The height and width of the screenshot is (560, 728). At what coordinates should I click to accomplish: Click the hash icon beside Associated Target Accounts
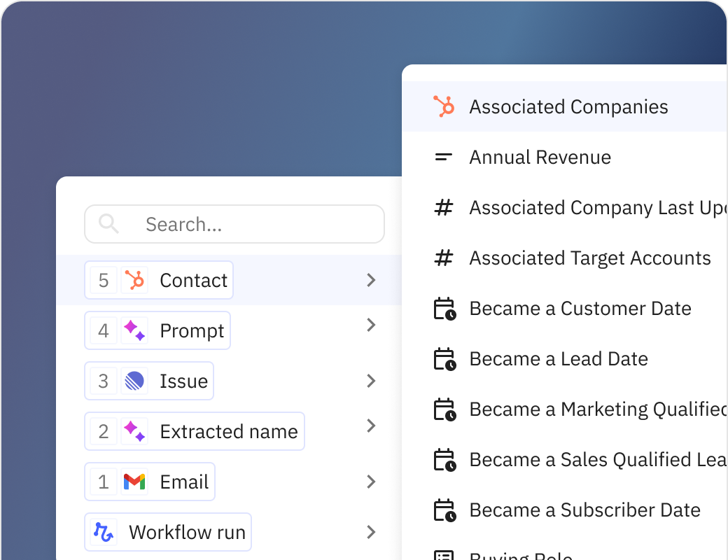444,258
